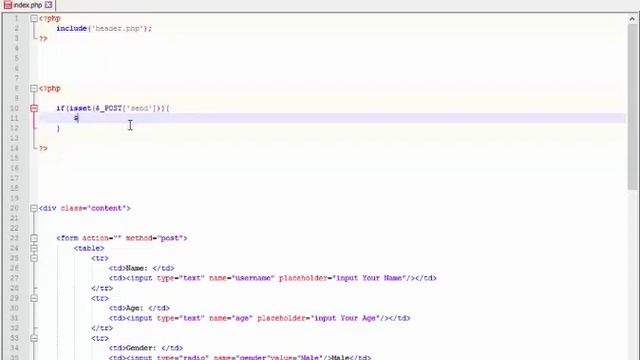640x360 pixels.
Task: Click line number 11 in the margin
Action: (14, 118)
